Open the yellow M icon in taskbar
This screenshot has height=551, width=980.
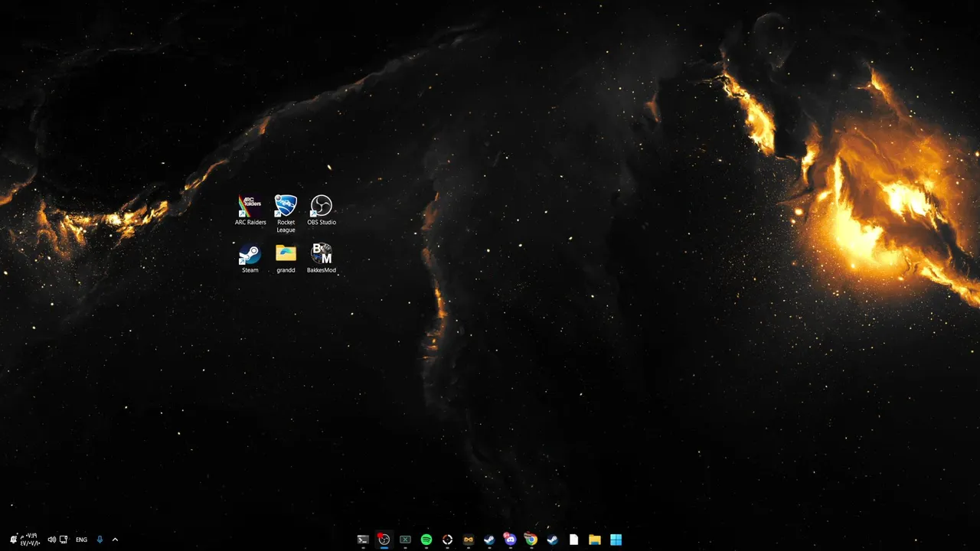[x=469, y=540]
